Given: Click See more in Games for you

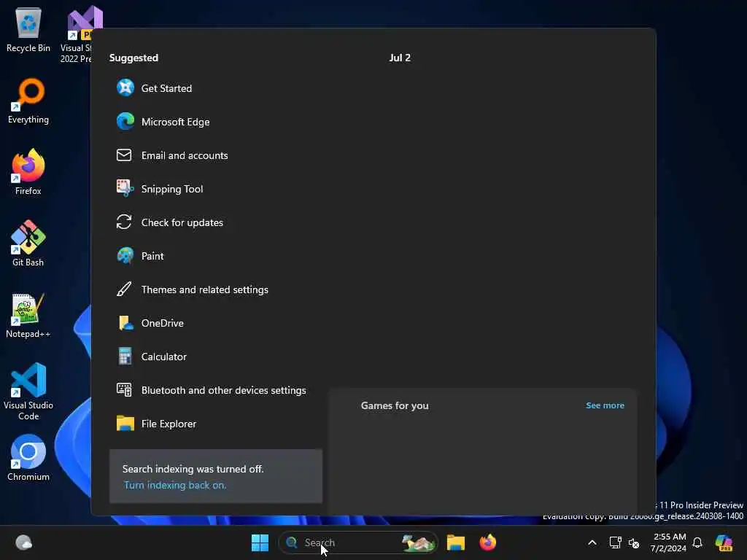Looking at the screenshot, I should pos(605,405).
